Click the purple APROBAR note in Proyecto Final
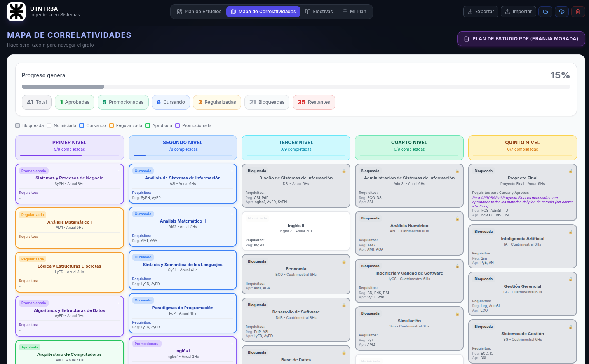The image size is (589, 364). tap(523, 202)
